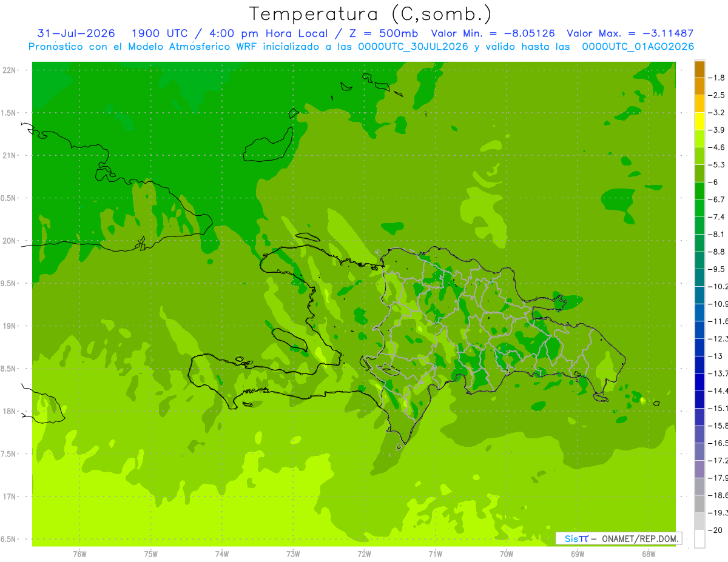Viewport: 728px width, 562px height.
Task: Click the "Valor Max. = -3.11487" reading
Action: [630, 33]
